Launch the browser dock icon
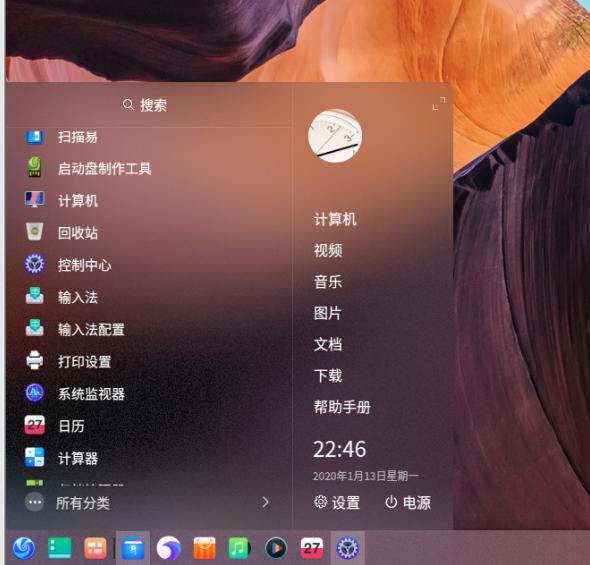The width and height of the screenshot is (590, 565). pyautogui.click(x=168, y=548)
